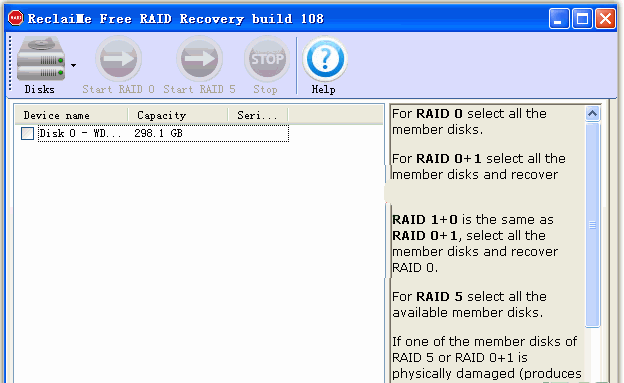The height and width of the screenshot is (383, 624).
Task: Click the 298.1 GB capacity cell
Action: pos(158,133)
